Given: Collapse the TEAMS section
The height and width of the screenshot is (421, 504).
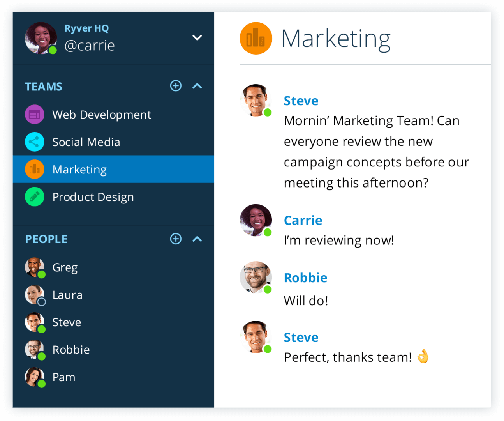Looking at the screenshot, I should (197, 86).
